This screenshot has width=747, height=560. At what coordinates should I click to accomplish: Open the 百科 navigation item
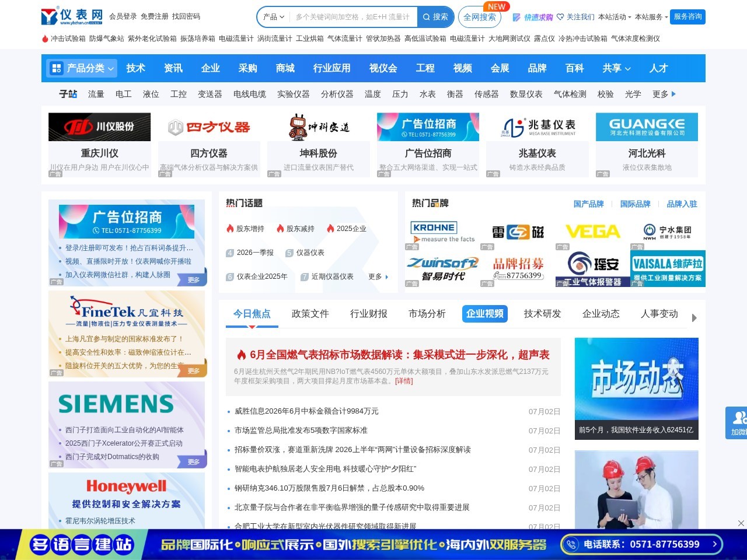574,68
